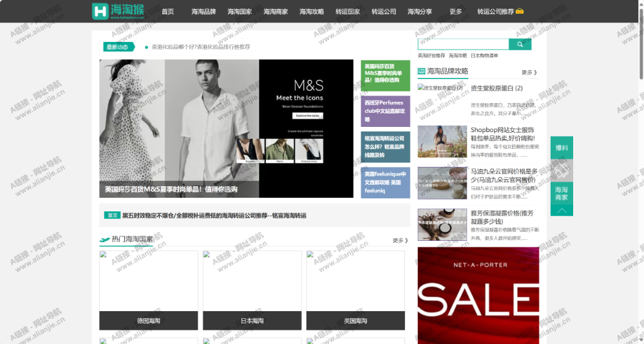The width and height of the screenshot is (644, 344).
Task: Click the 海淘攻略 tag under search box
Action: click(457, 55)
